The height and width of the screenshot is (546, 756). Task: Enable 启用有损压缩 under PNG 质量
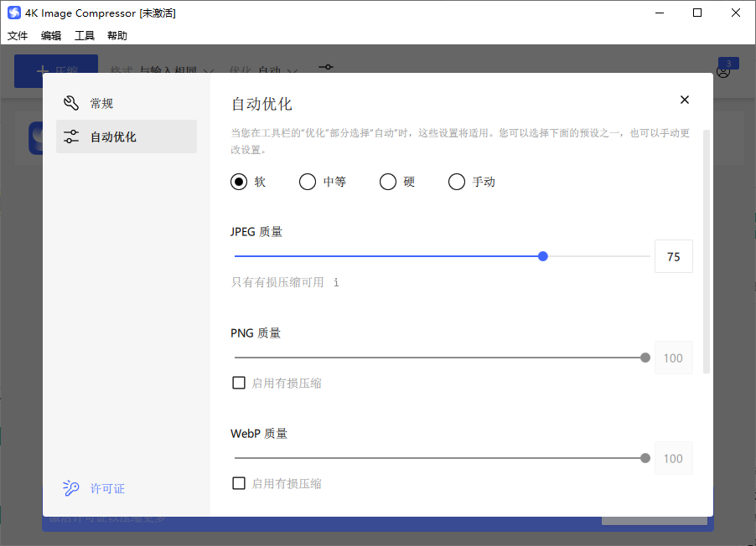239,383
